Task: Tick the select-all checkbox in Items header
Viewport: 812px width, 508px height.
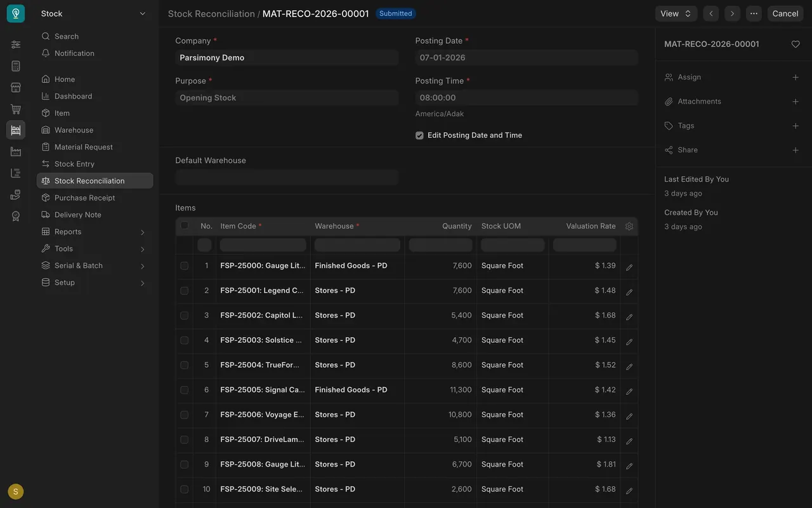Action: pyautogui.click(x=185, y=225)
